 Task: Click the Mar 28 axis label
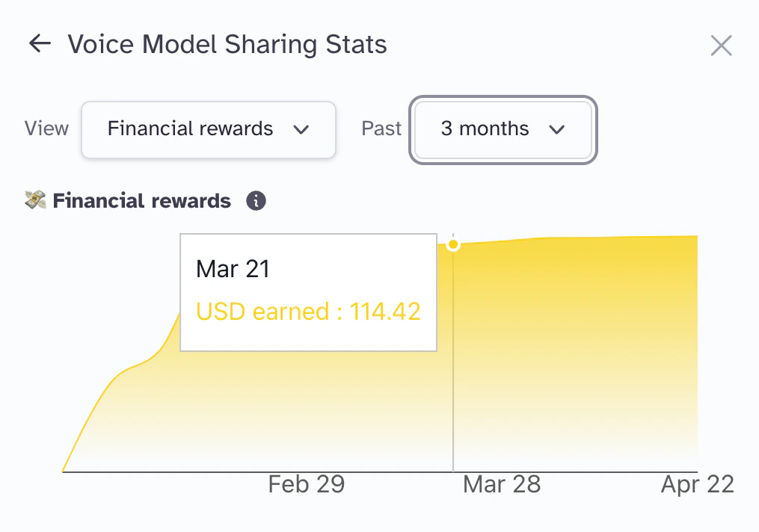coord(502,484)
